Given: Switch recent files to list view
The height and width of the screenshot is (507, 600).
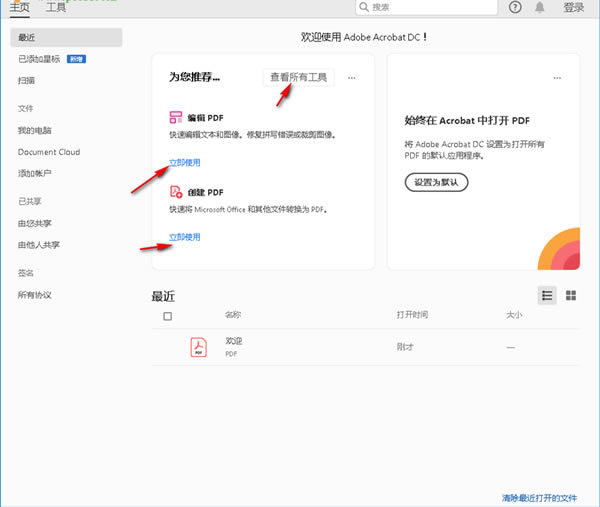Looking at the screenshot, I should pos(547,295).
